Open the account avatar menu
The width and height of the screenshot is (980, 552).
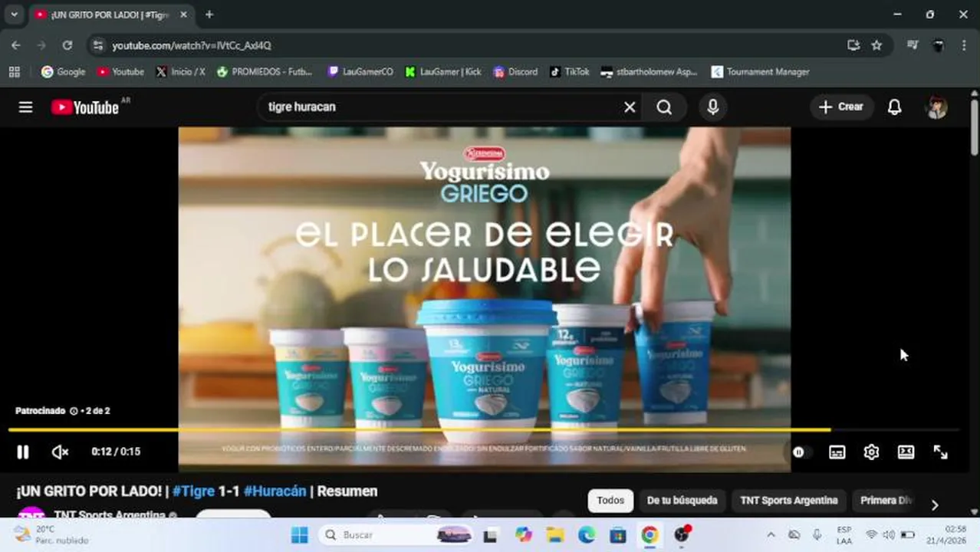(936, 107)
